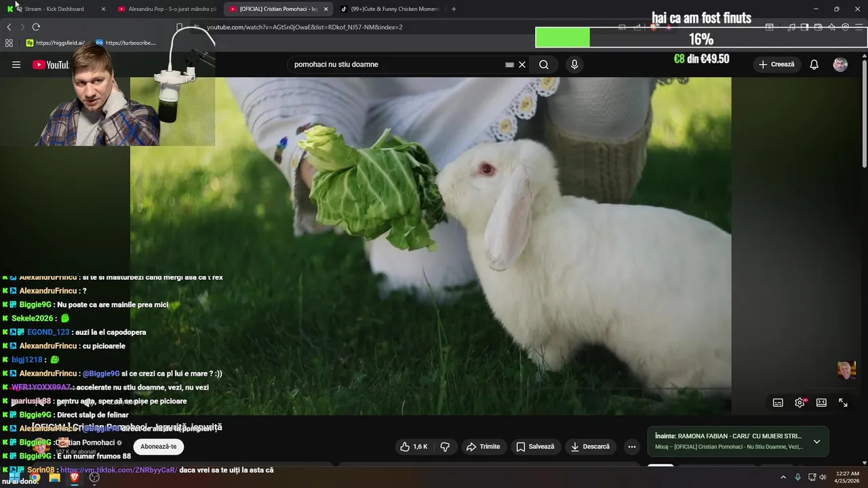Open video player settings gear
The width and height of the screenshot is (868, 488).
tap(800, 403)
